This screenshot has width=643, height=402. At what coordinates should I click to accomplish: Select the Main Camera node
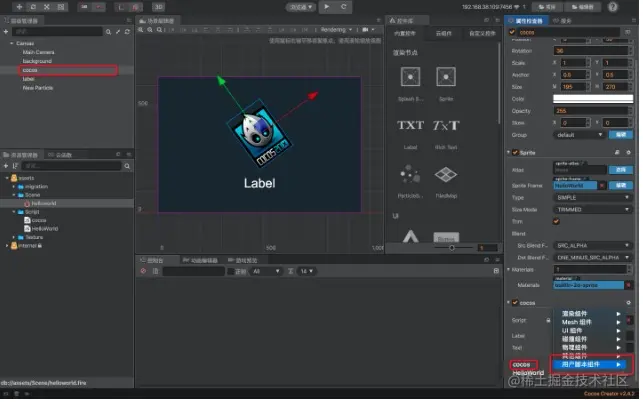coord(39,52)
